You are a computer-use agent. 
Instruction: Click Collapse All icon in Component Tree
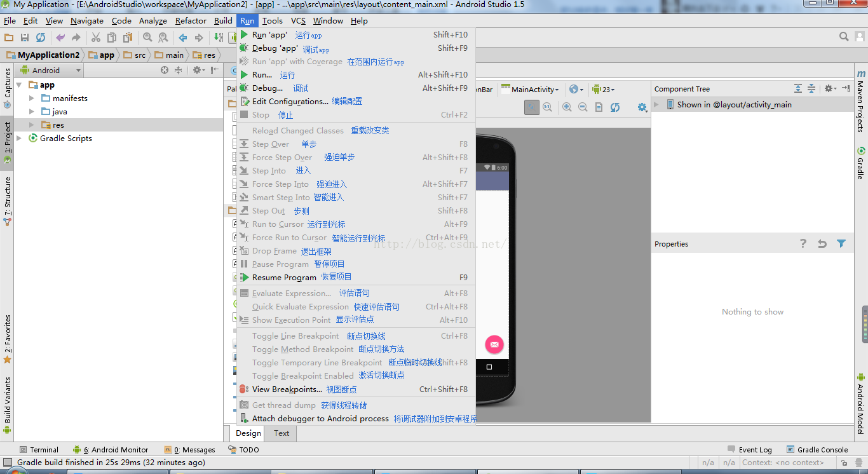pos(811,88)
